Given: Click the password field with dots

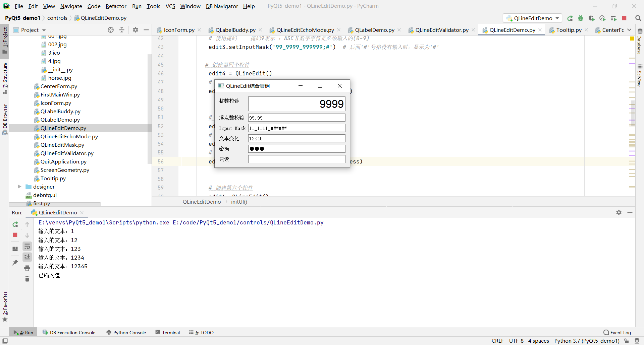Looking at the screenshot, I should click(x=297, y=149).
